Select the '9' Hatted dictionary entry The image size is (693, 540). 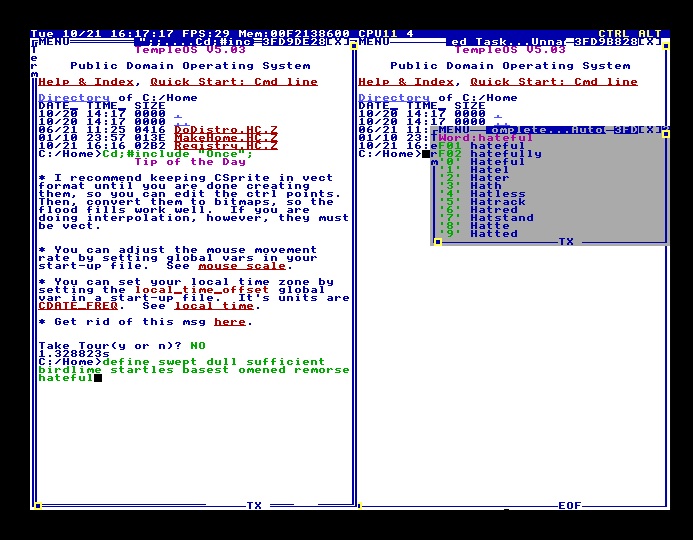click(478, 233)
